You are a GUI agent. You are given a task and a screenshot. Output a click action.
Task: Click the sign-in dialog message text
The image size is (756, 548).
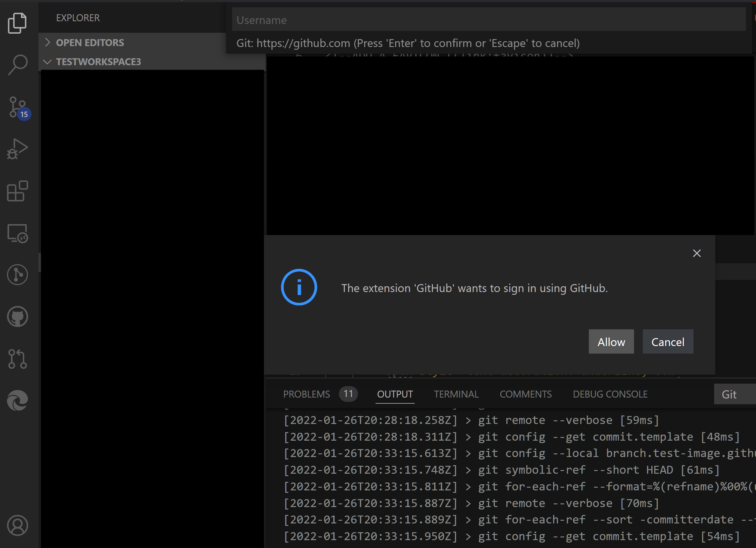pos(474,288)
